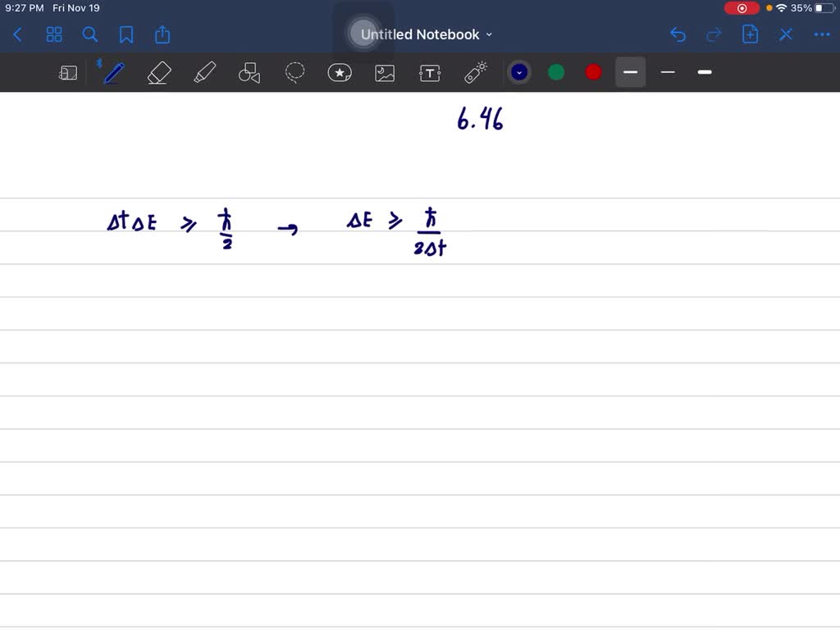Select the Eraser tool
Image resolution: width=840 pixels, height=630 pixels.
pyautogui.click(x=159, y=72)
